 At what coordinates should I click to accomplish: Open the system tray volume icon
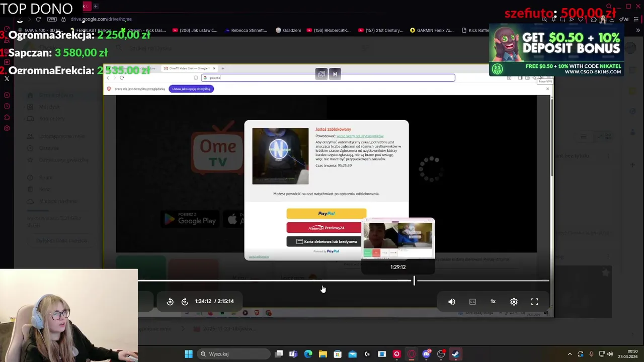610,354
